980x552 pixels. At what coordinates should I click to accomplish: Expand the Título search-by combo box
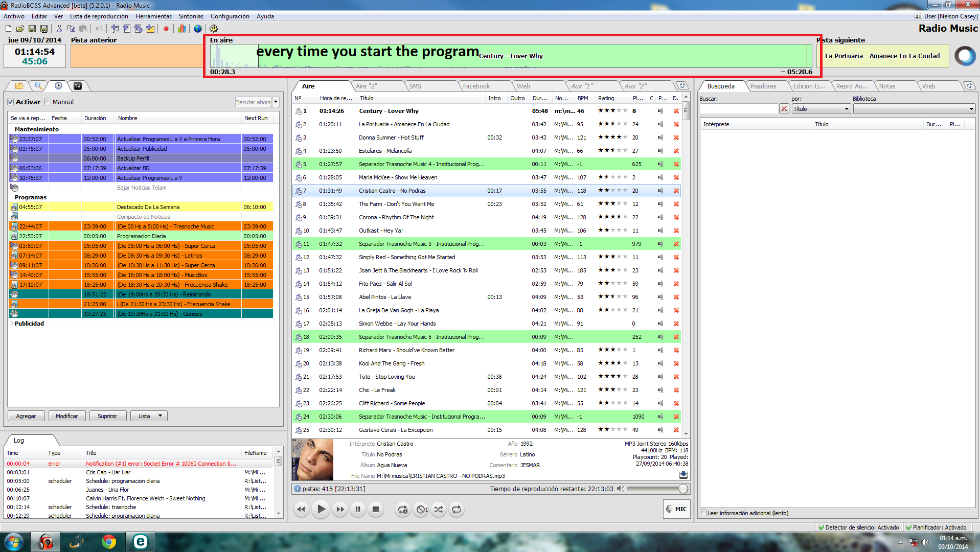(847, 109)
